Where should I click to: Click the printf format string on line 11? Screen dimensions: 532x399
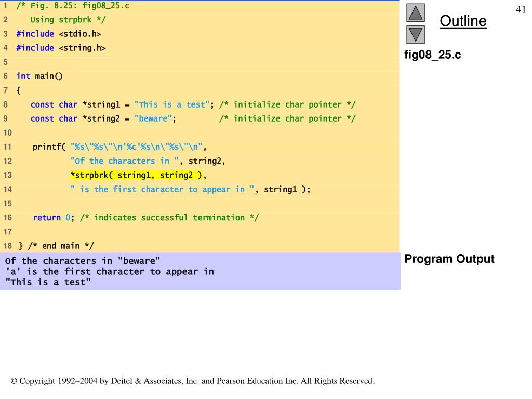pos(137,147)
